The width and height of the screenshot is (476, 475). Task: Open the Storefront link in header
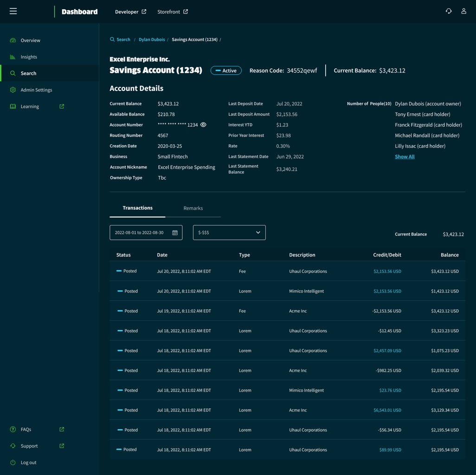point(172,12)
